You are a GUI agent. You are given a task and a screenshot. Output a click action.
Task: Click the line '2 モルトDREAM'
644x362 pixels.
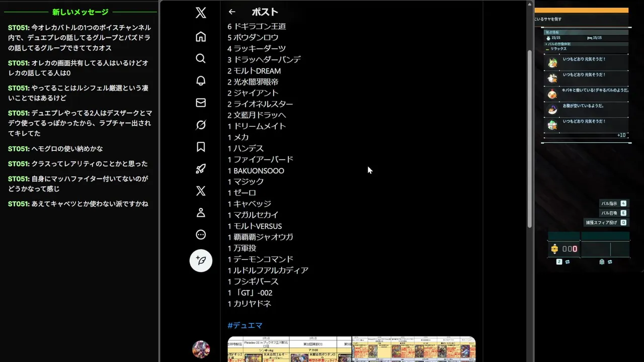point(254,71)
